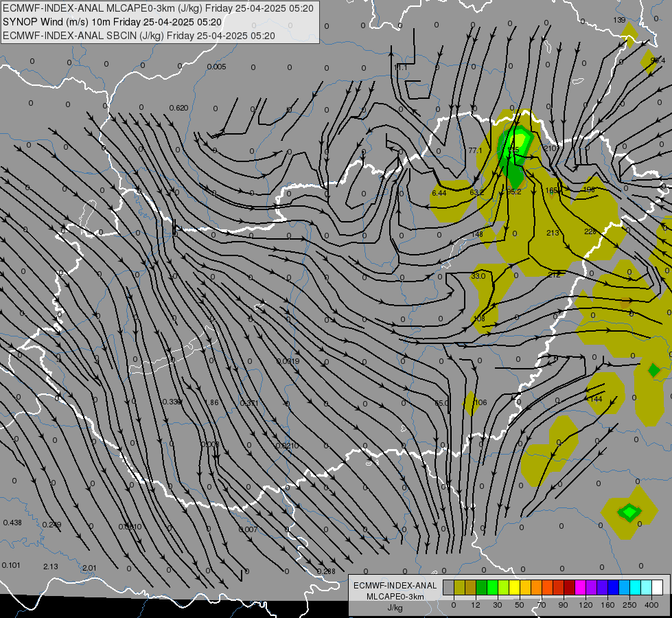Viewport: 672px width, 618px height.
Task: Click the map value '63.2'
Action: pyautogui.click(x=476, y=192)
